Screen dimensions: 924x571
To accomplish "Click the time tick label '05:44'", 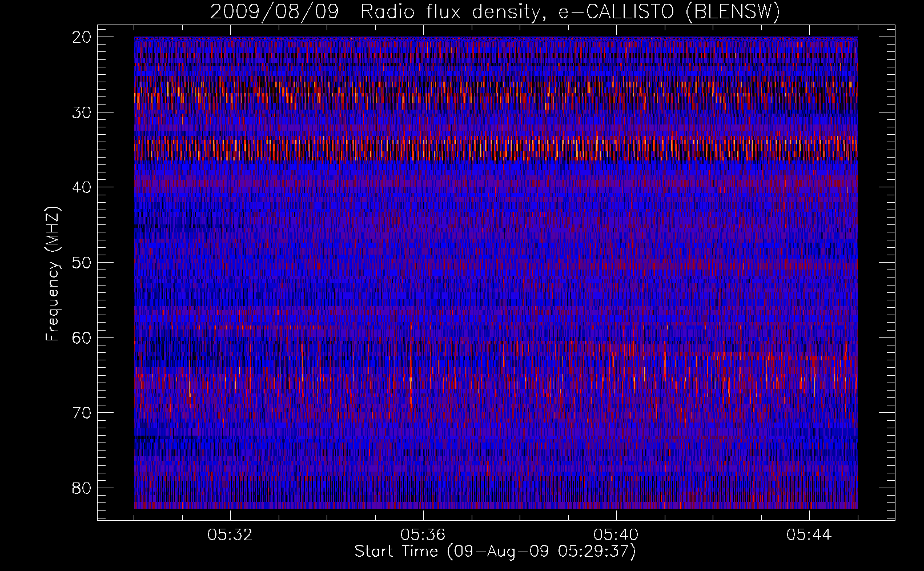I will pyautogui.click(x=809, y=535).
